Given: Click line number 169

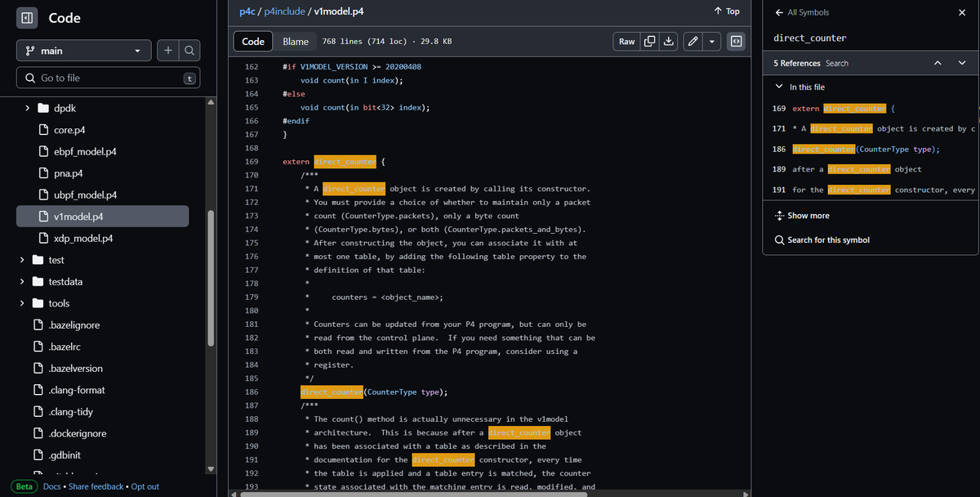Looking at the screenshot, I should coord(252,162).
